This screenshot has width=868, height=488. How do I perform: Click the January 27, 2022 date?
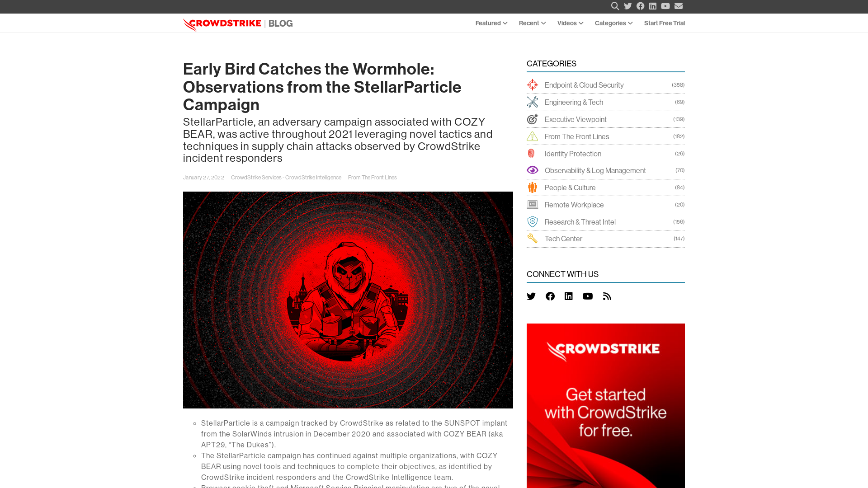(x=203, y=178)
